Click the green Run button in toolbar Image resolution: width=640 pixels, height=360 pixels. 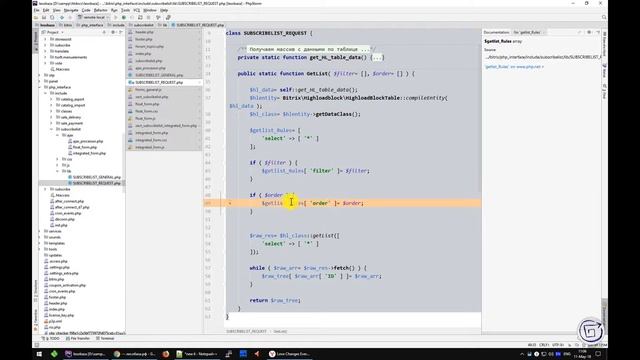116,18
